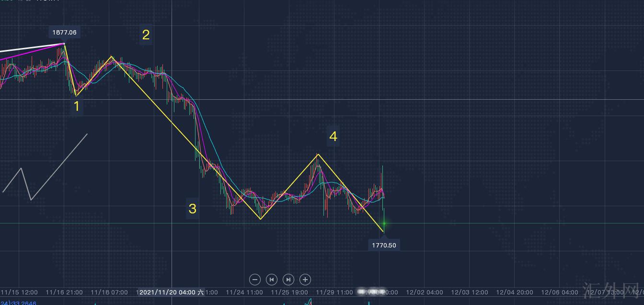644x305 pixels.
Task: Click the 1770.50 low price label
Action: point(384,245)
